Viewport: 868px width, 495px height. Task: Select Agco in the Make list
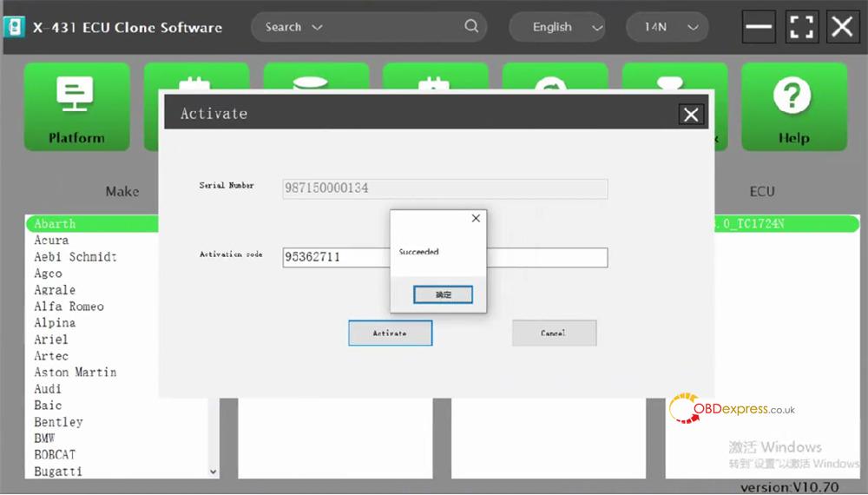[48, 274]
